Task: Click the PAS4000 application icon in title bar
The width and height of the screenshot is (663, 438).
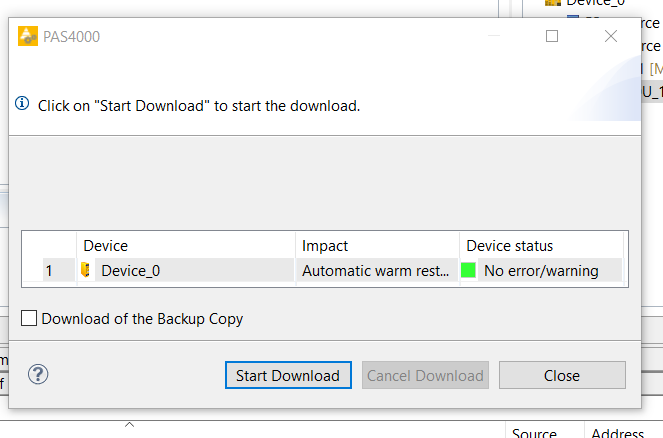Action: click(28, 36)
